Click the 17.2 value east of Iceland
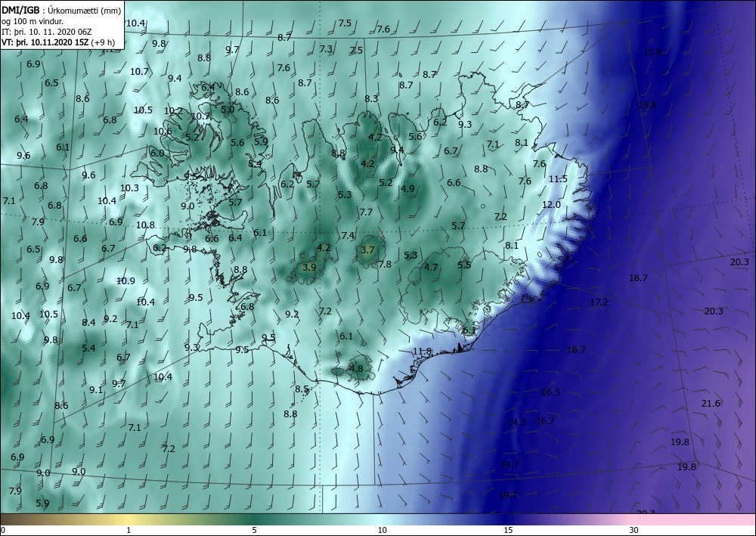The image size is (756, 536). (599, 302)
